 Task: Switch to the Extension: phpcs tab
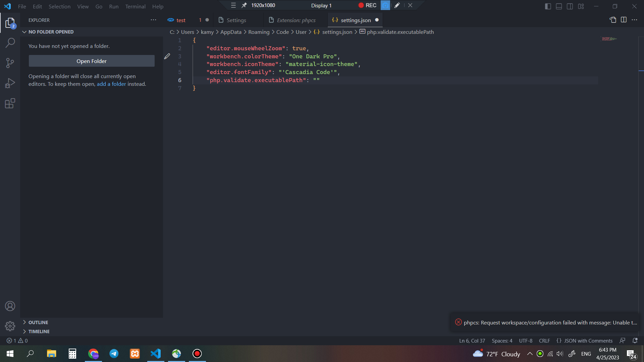tap(296, 20)
